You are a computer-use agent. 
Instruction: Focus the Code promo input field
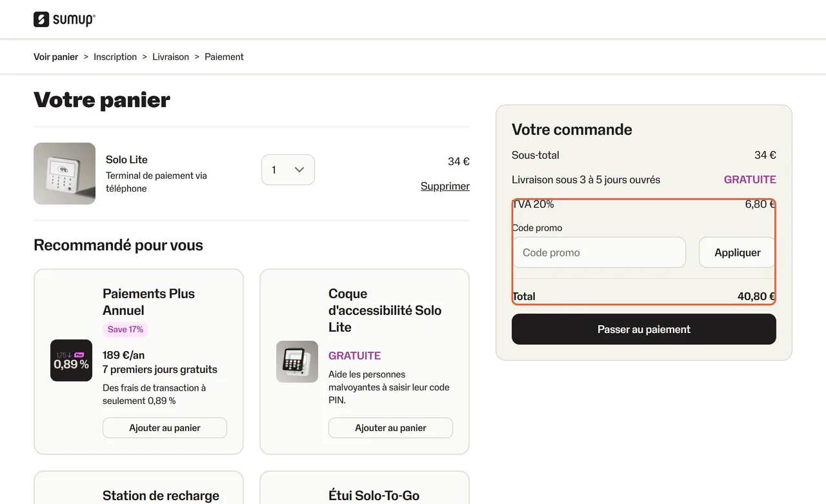pos(599,252)
